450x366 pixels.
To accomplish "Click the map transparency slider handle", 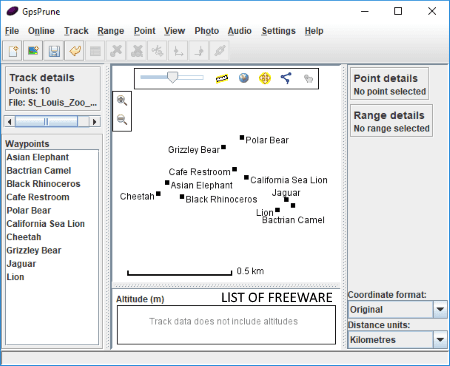I will tap(172, 77).
